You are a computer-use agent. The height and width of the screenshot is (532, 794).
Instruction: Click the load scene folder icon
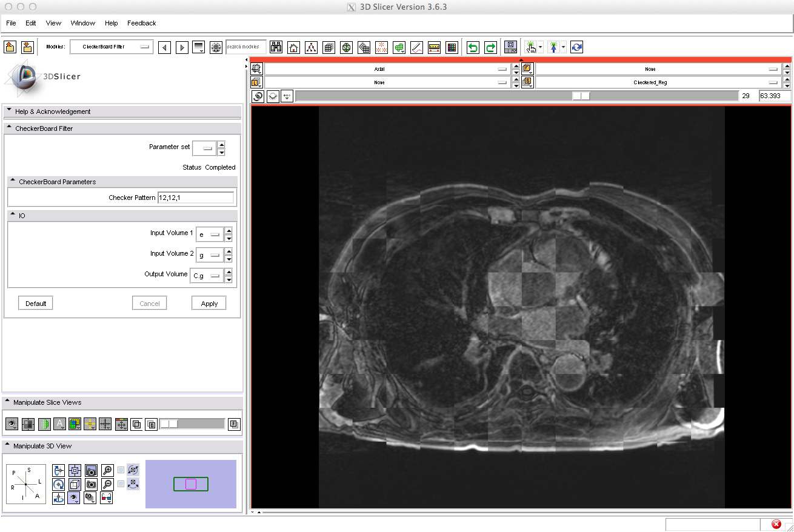[x=10, y=47]
